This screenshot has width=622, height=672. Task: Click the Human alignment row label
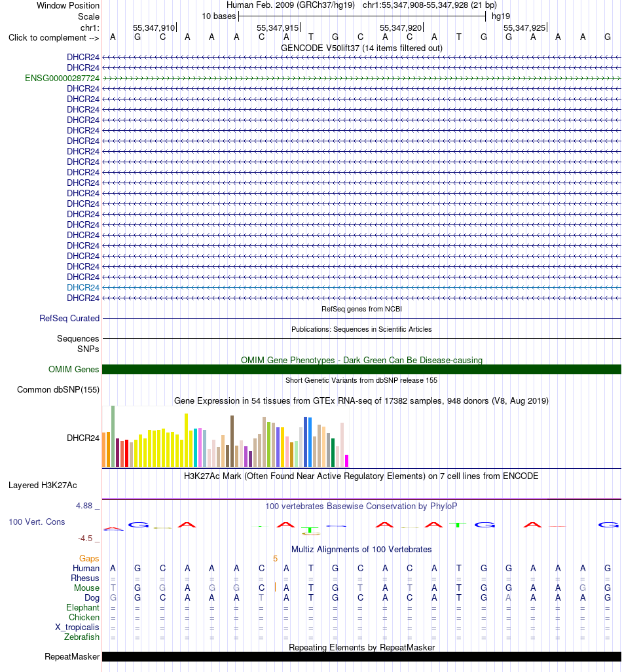tap(86, 568)
